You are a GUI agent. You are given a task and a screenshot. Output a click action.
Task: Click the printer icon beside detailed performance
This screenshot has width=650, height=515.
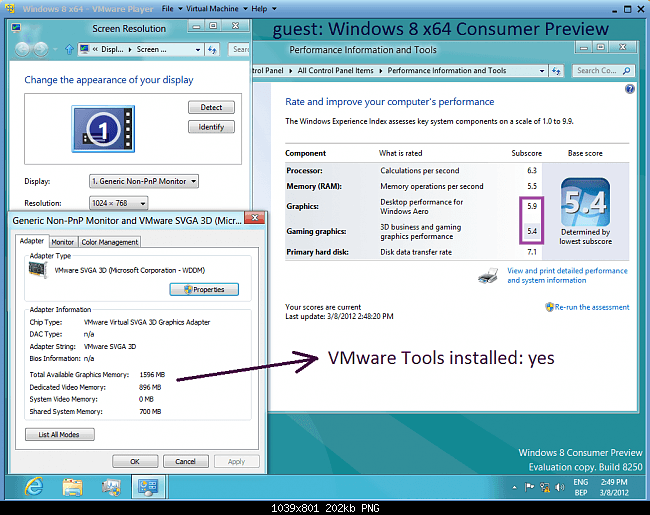coord(488,276)
